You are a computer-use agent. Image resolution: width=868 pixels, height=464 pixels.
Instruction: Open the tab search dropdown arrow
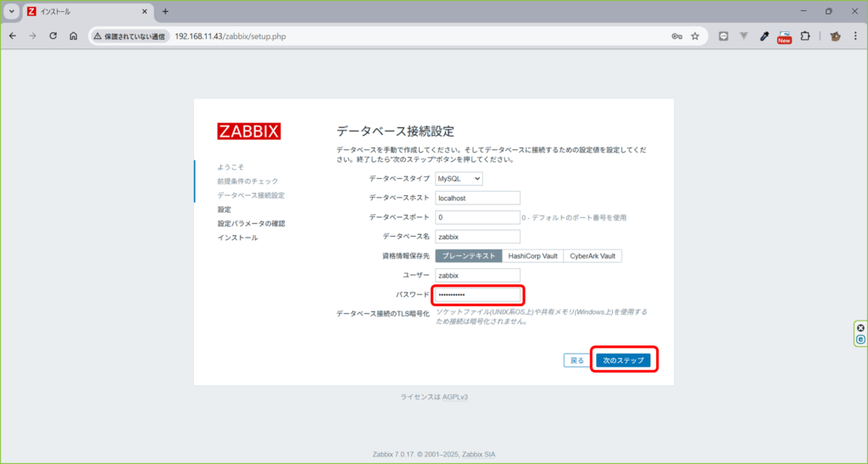[12, 11]
